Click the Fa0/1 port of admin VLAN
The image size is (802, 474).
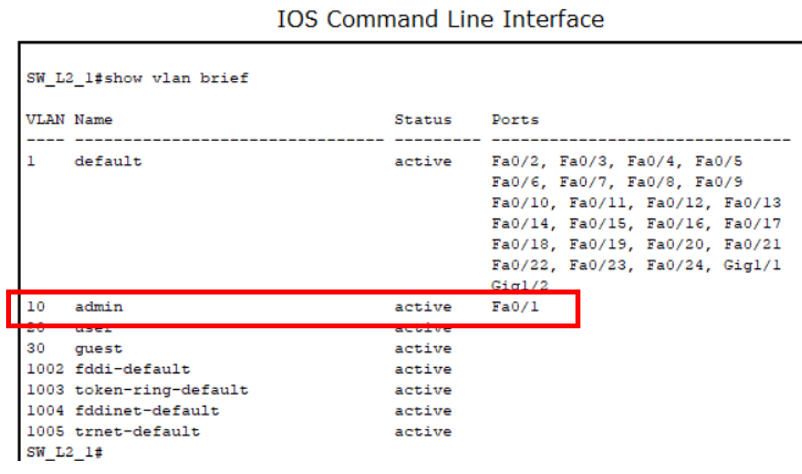tap(515, 307)
